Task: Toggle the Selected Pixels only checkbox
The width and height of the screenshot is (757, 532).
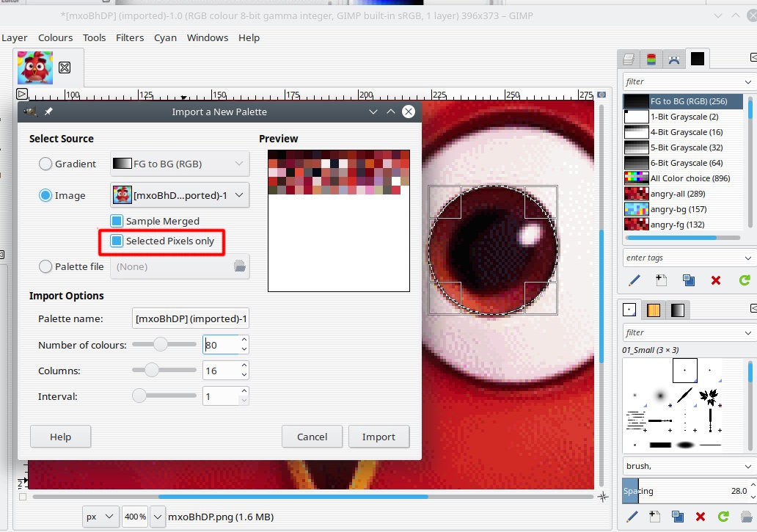Action: click(117, 241)
